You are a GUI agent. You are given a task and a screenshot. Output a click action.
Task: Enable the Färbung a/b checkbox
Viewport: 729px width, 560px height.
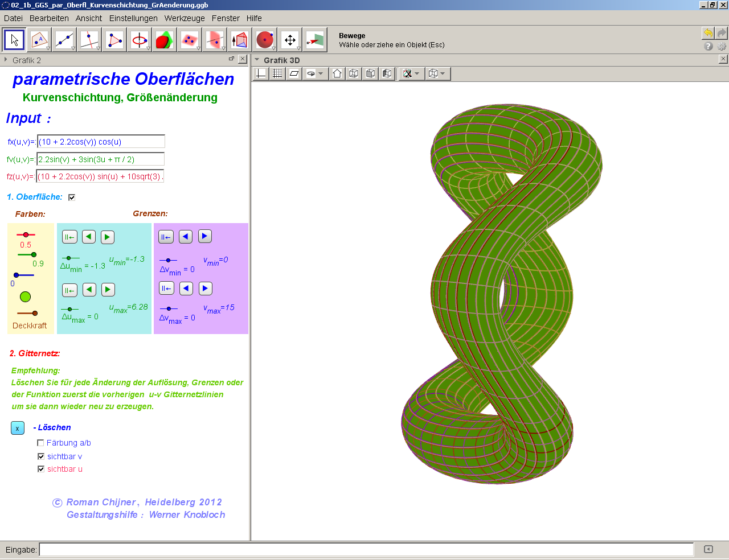click(40, 443)
